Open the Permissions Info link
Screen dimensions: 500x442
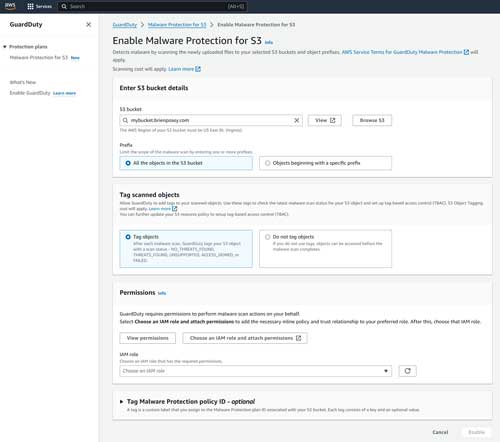(x=162, y=293)
